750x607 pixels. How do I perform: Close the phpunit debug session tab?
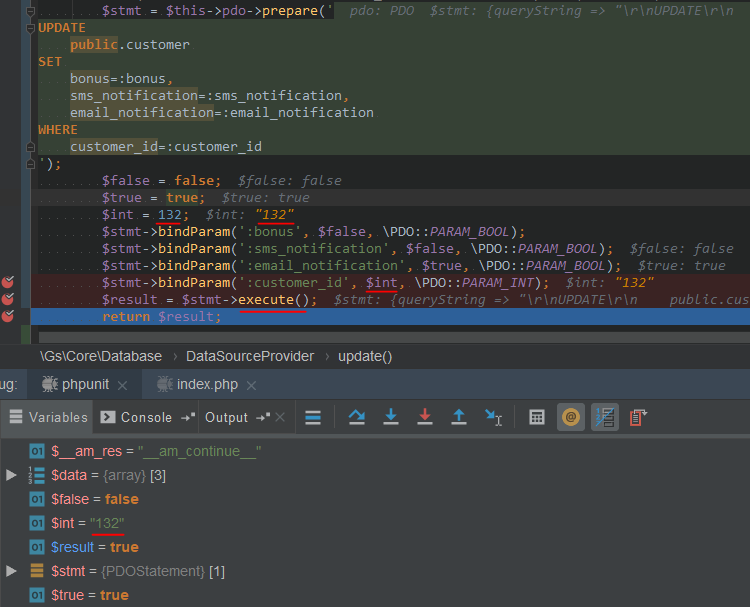122,385
